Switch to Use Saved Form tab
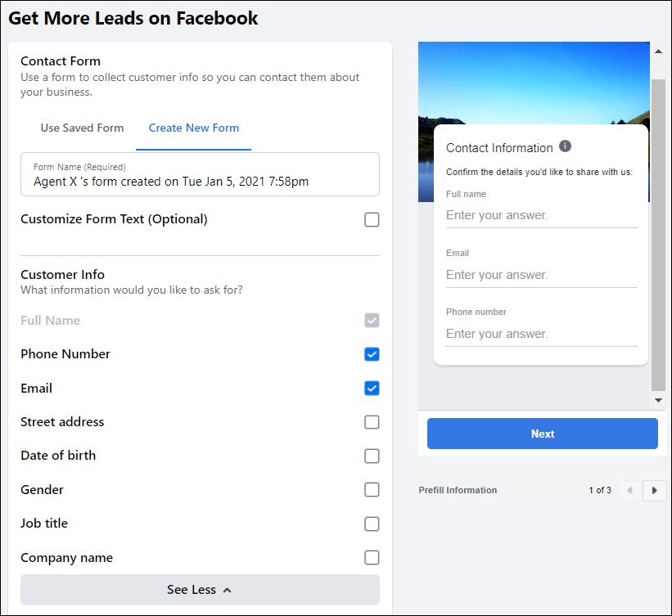This screenshot has height=616, width=672. (82, 128)
